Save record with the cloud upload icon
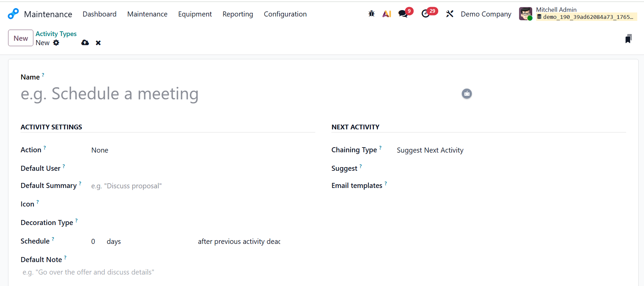644x286 pixels. [85, 43]
